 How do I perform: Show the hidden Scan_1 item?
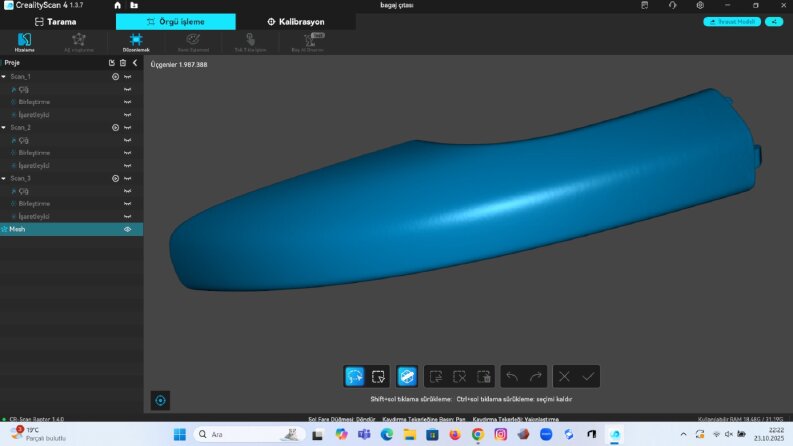tap(127, 77)
